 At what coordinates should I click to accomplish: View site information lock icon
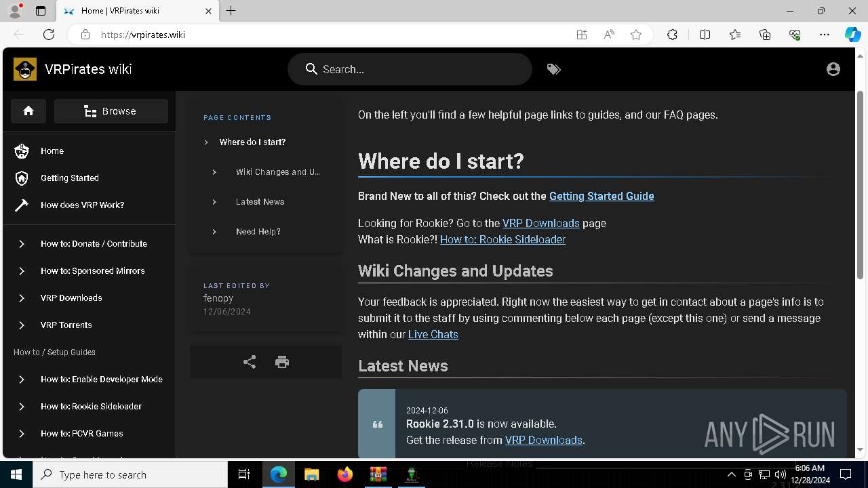85,35
